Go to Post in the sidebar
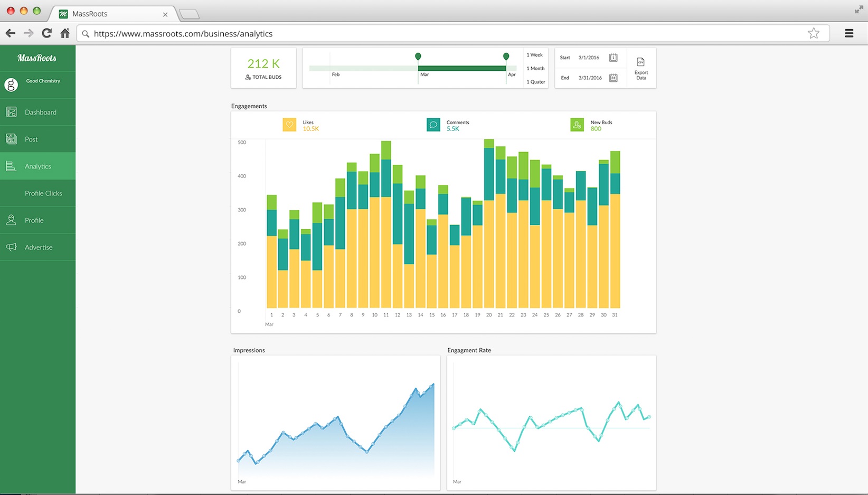Screen dimensions: 868x495 31,139
